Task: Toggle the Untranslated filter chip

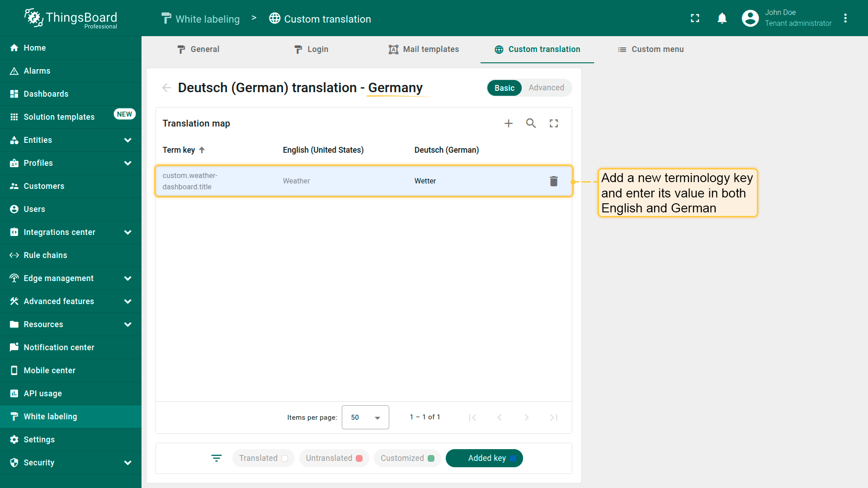Action: pos(334,458)
